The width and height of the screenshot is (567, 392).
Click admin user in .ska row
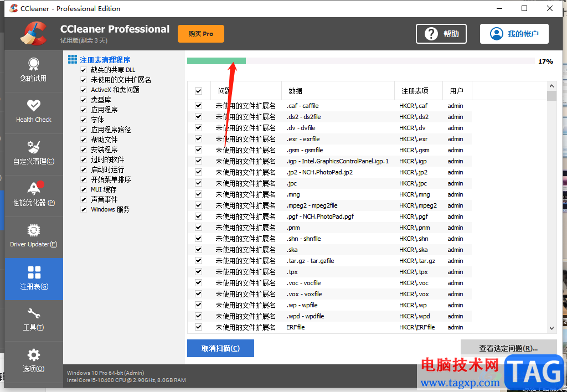(455, 250)
